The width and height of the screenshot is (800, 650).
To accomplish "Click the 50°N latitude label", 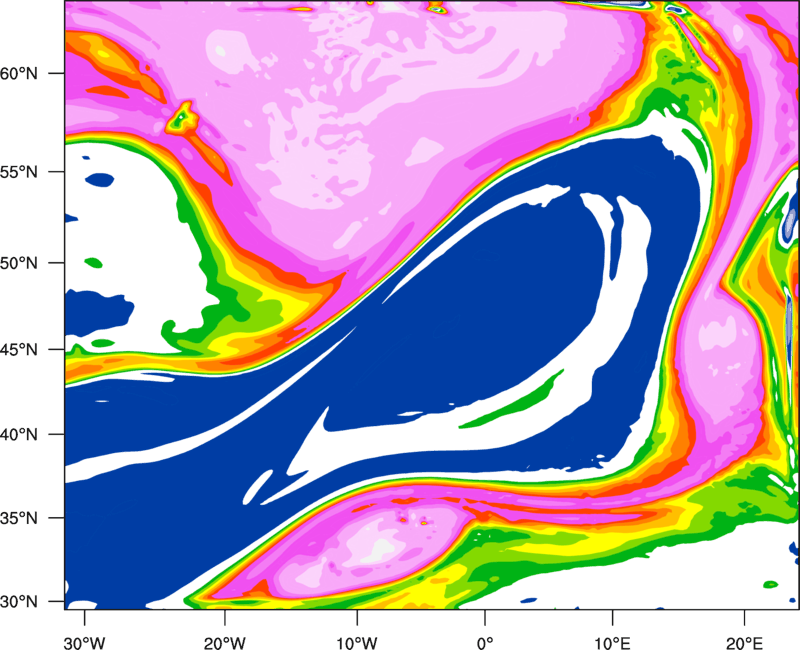I will (x=19, y=263).
